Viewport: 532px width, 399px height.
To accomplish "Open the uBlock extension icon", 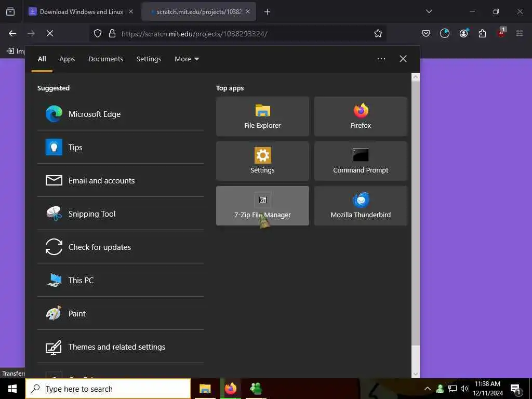I will tap(501, 33).
